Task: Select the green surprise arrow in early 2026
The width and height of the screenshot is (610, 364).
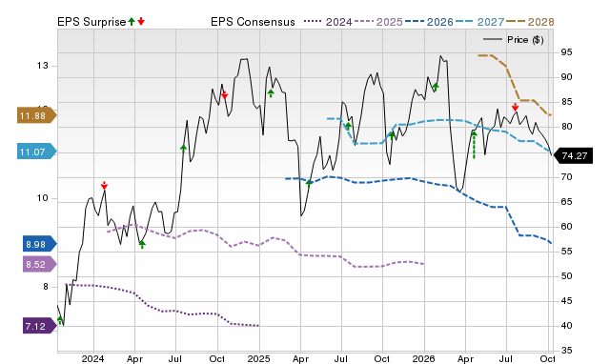Action: [436, 87]
